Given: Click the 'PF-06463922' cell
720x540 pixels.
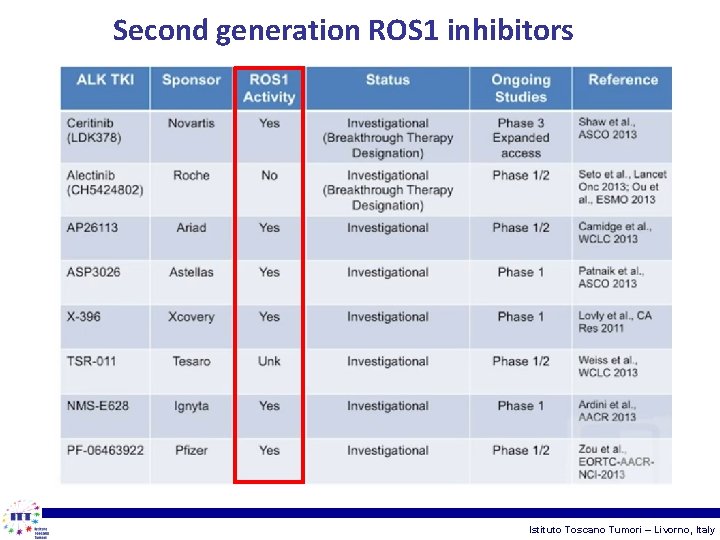Looking at the screenshot, I should pyautogui.click(x=105, y=461).
